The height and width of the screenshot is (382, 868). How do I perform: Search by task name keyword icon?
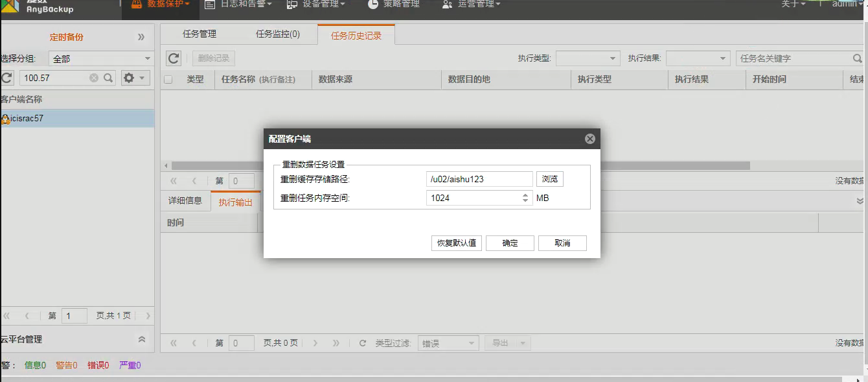coord(858,58)
